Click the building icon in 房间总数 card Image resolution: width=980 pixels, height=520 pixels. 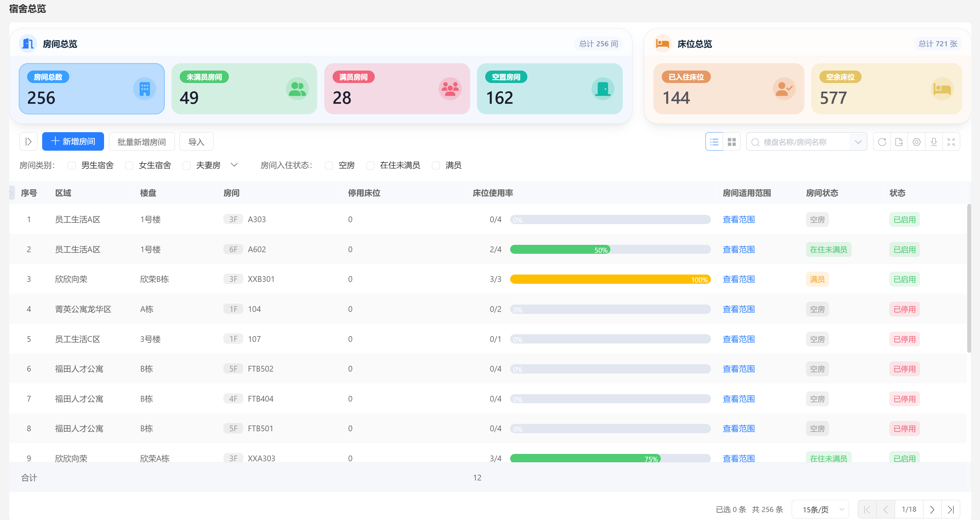145,89
